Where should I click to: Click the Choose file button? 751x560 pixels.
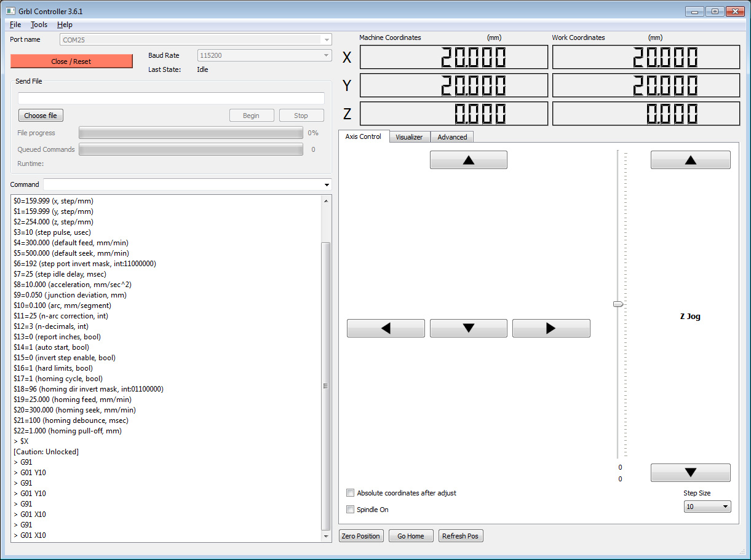(41, 116)
